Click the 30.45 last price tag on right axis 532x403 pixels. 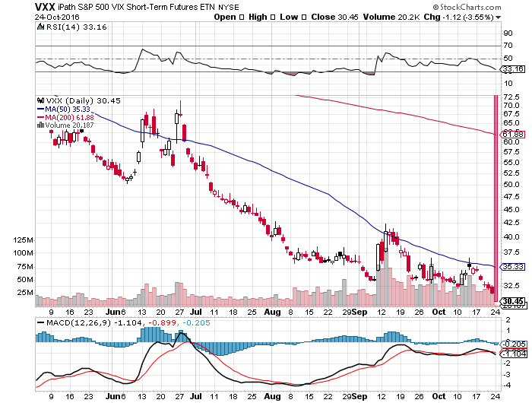[513, 301]
